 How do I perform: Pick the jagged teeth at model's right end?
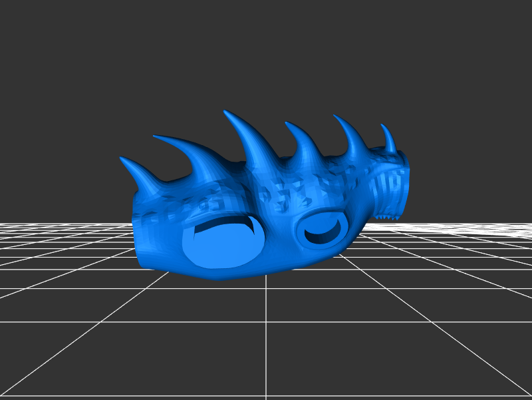(386, 215)
